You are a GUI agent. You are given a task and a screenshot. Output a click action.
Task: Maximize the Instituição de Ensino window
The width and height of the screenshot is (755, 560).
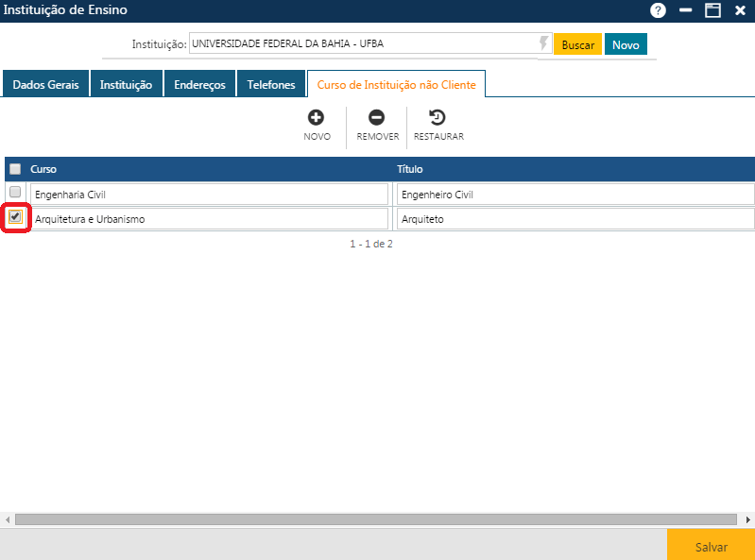point(712,10)
